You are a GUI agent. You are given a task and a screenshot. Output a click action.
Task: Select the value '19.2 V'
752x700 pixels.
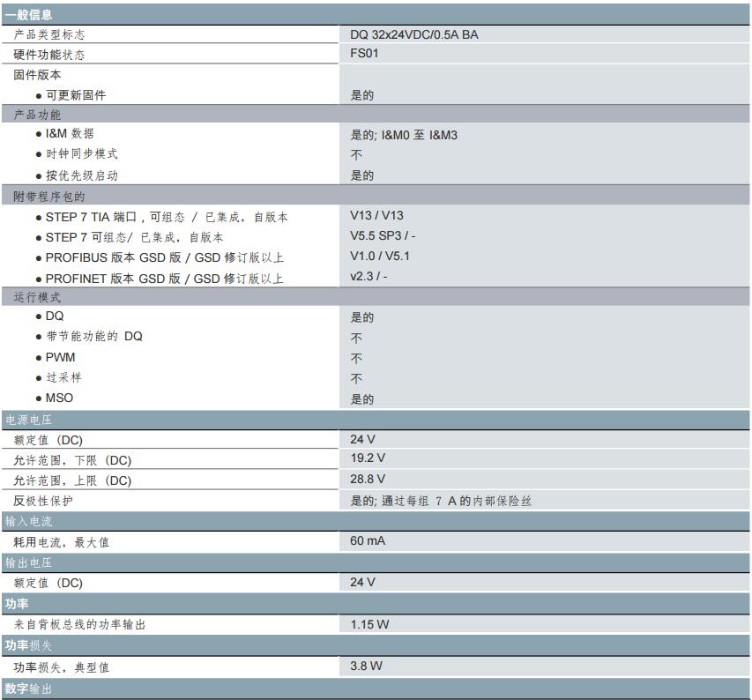[368, 458]
